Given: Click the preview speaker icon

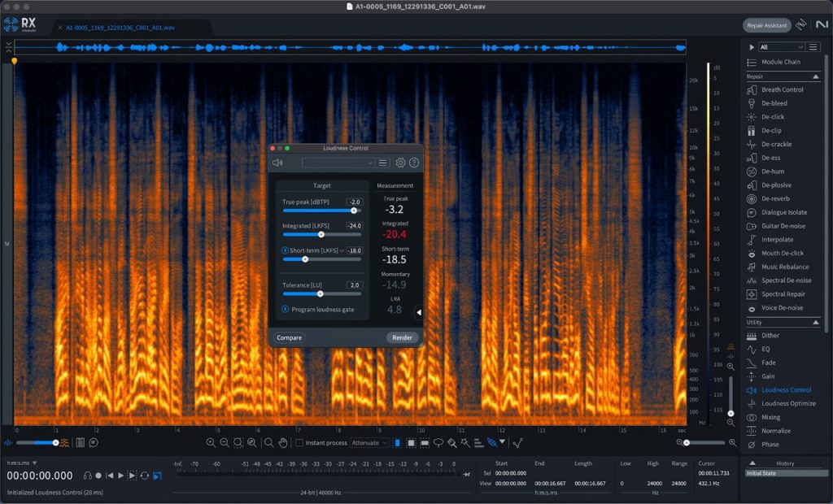Looking at the screenshot, I should click(x=277, y=163).
